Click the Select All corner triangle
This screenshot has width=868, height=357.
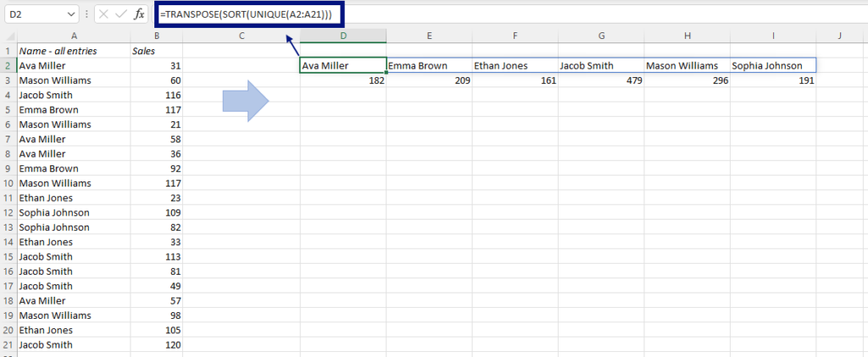8,36
